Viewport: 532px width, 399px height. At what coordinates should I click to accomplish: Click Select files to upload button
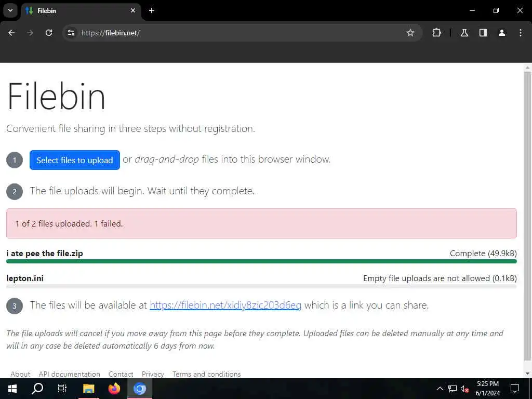tap(75, 160)
